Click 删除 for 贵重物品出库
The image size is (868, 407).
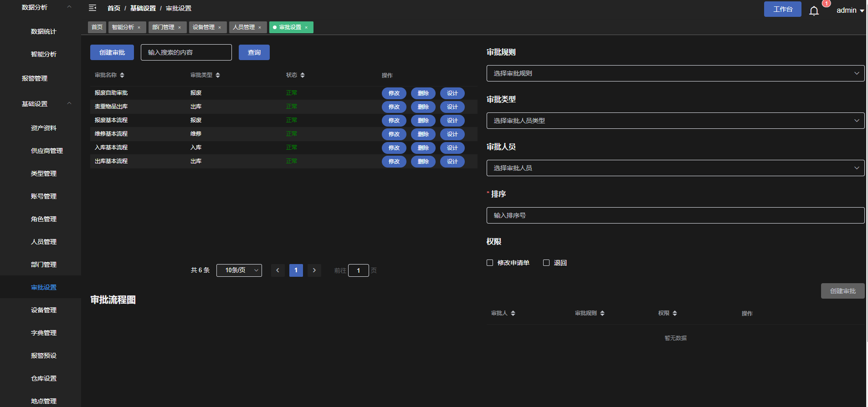point(423,107)
